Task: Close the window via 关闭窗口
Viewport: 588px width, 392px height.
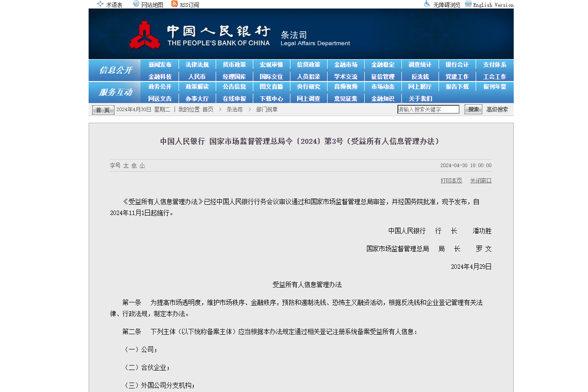Action: tap(481, 181)
